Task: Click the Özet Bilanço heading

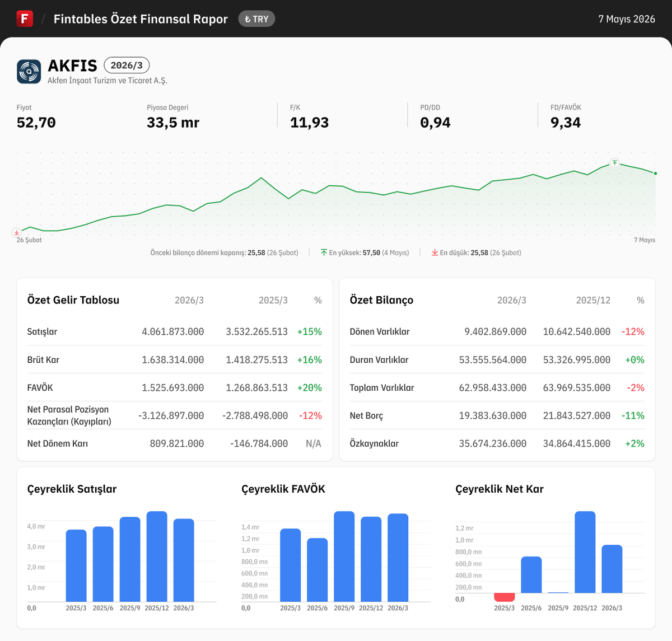Action: [381, 300]
